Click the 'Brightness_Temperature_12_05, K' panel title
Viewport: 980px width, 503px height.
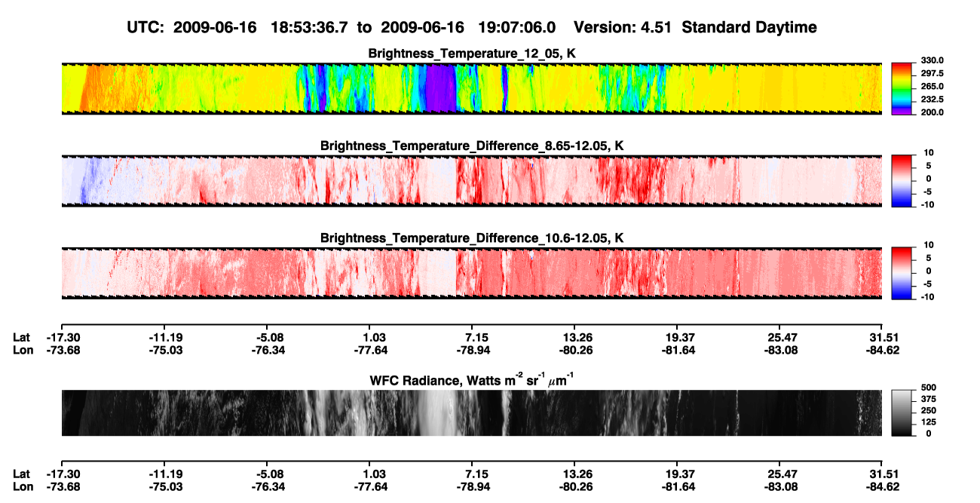click(x=472, y=54)
